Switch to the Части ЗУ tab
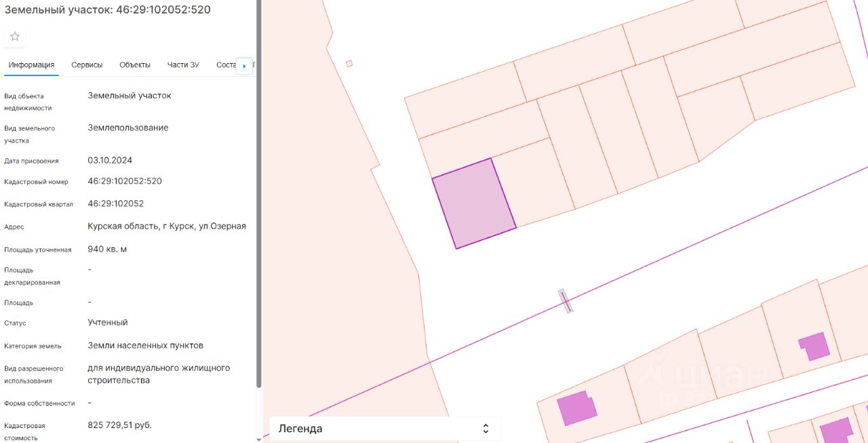868x443 pixels. pos(183,65)
